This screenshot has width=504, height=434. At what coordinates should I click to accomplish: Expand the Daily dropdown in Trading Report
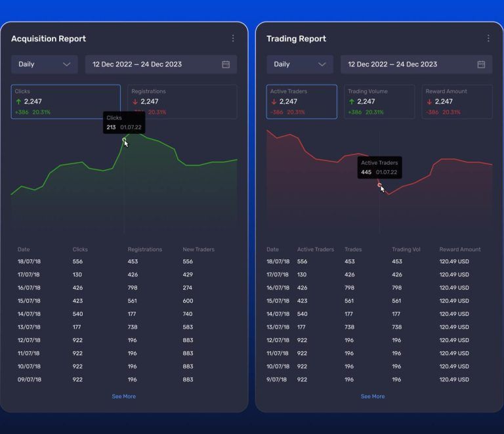click(299, 64)
